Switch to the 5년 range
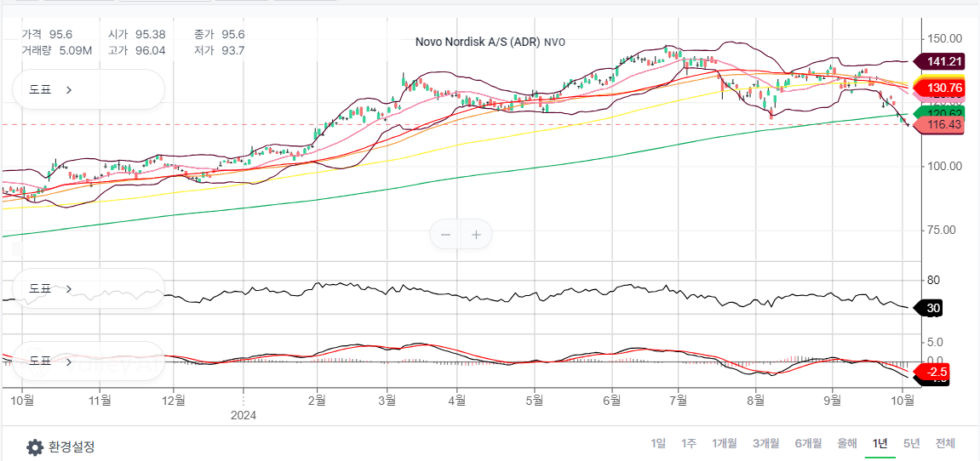Viewport: 980px width, 461px height. tap(911, 443)
